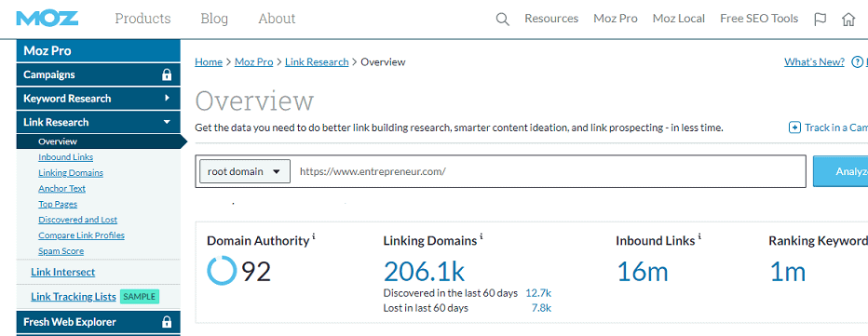868x336 pixels.
Task: Open Spam Score in the sidebar
Action: (61, 251)
